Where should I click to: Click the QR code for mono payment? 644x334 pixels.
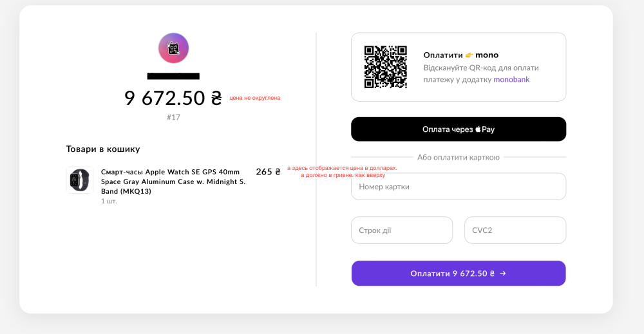[386, 67]
